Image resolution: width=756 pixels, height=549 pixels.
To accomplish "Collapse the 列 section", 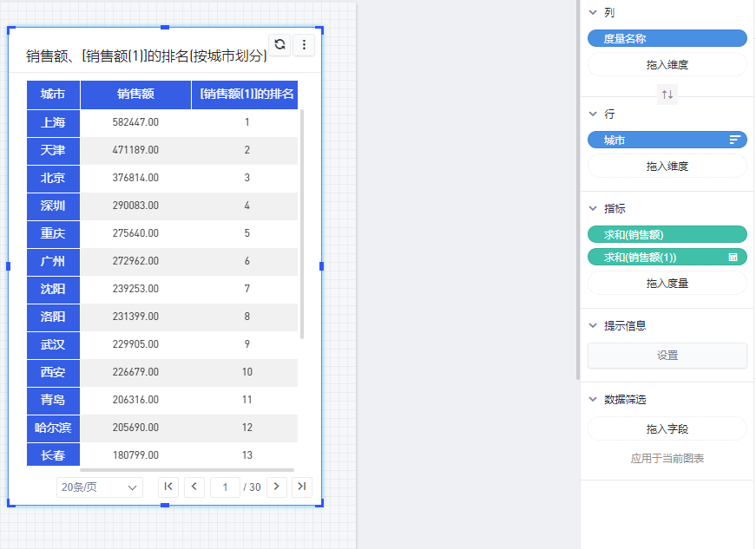I will [x=593, y=13].
